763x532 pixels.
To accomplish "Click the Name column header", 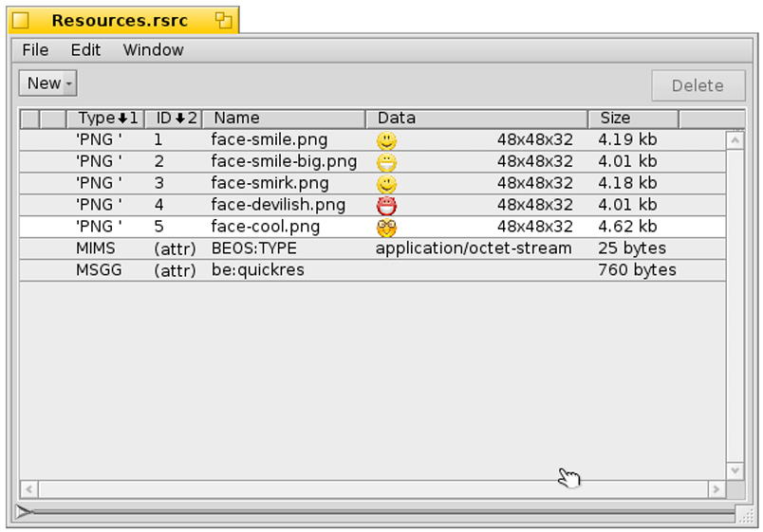I will [283, 119].
